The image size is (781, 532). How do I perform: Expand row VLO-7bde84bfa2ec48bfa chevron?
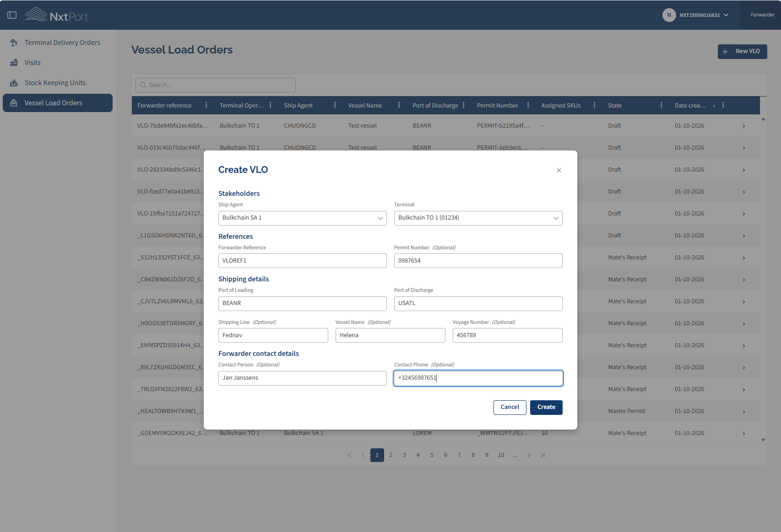coord(744,126)
